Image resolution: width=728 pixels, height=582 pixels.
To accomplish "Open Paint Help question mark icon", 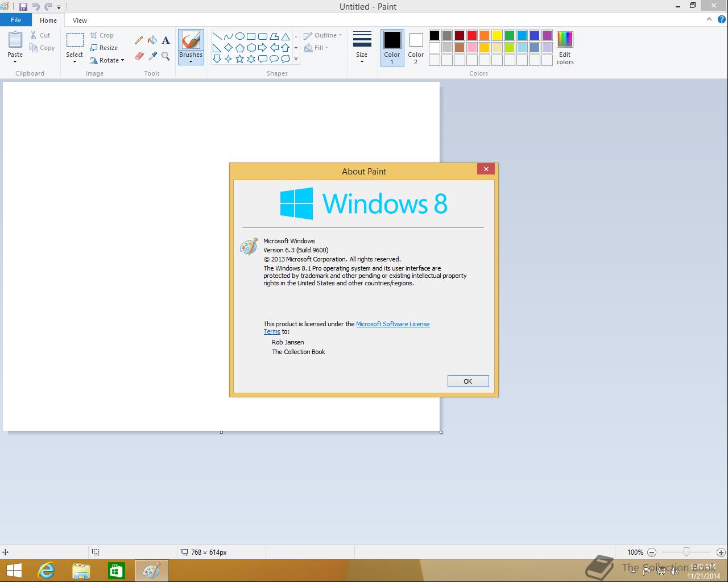I will pyautogui.click(x=721, y=19).
